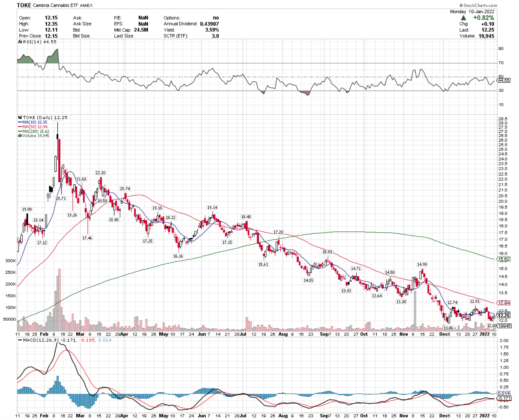Click the candlestick icon beside TOKE (Daily)
The height and width of the screenshot is (420, 519).
tap(20, 117)
